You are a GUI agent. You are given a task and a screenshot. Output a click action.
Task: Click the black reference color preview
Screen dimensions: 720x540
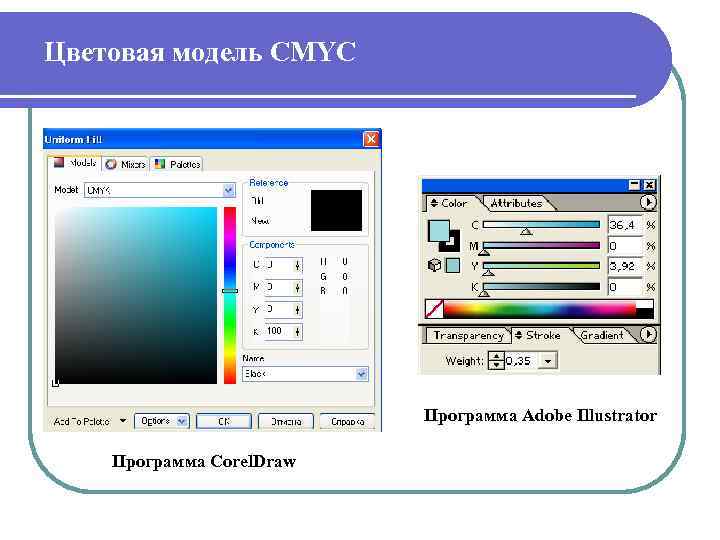pos(336,210)
